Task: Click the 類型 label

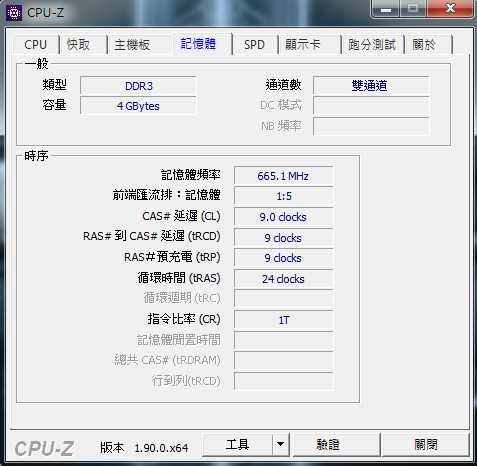Action: (54, 85)
